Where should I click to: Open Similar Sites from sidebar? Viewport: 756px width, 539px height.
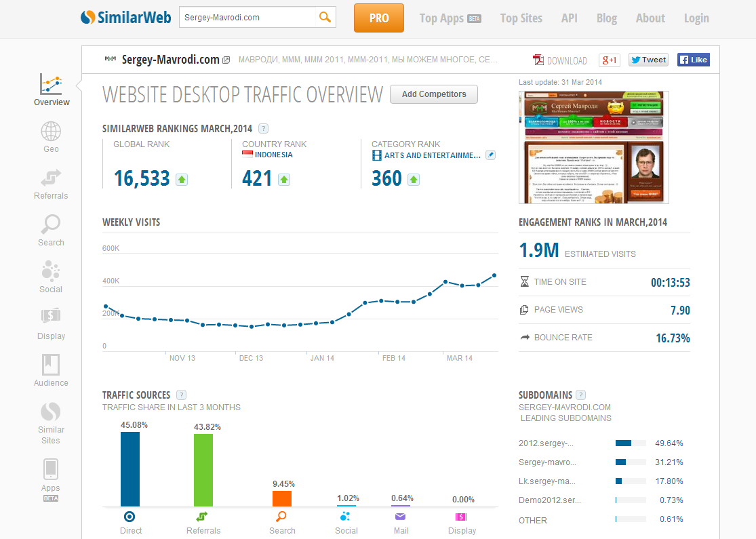(51, 412)
